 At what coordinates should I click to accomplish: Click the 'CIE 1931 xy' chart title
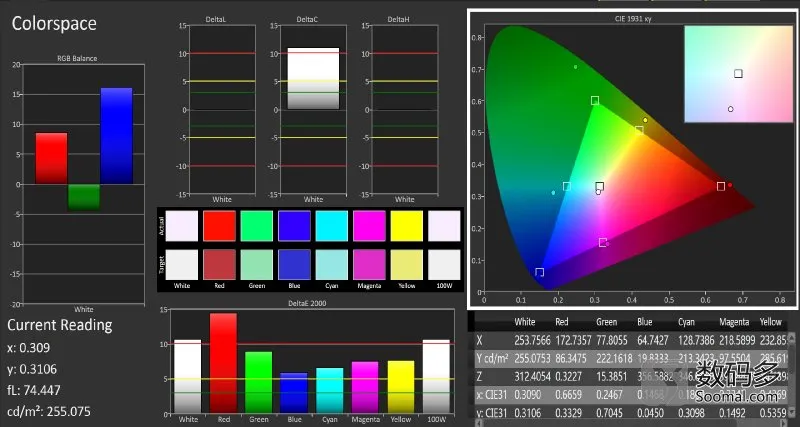pos(633,19)
